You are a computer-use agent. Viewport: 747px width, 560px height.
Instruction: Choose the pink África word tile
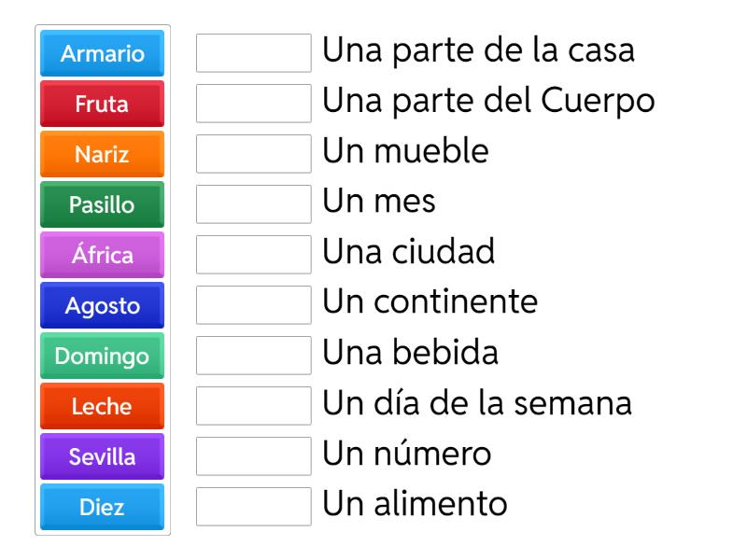click(x=102, y=255)
